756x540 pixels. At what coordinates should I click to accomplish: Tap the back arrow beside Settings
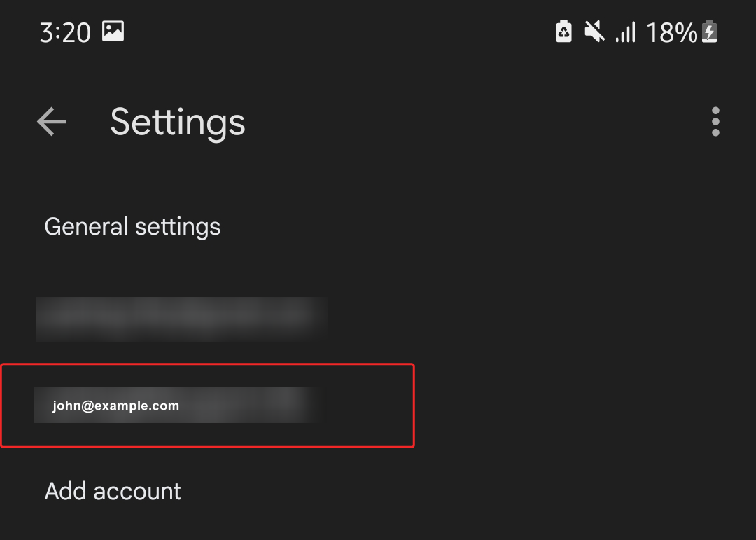click(x=52, y=122)
